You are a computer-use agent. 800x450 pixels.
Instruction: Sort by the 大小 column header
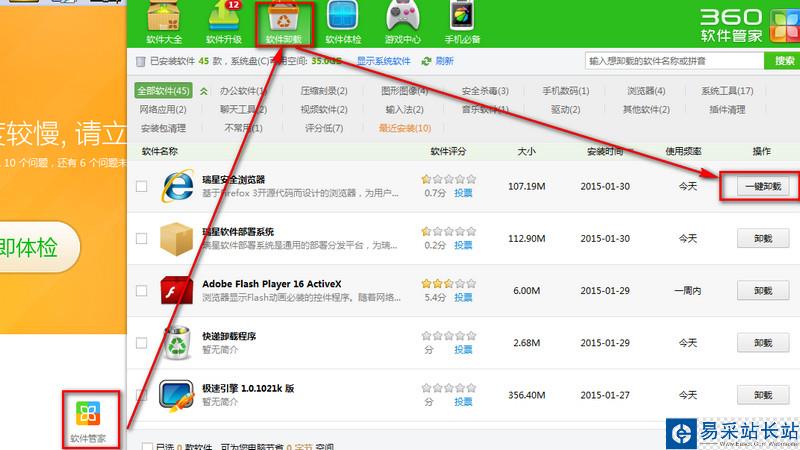click(x=526, y=152)
